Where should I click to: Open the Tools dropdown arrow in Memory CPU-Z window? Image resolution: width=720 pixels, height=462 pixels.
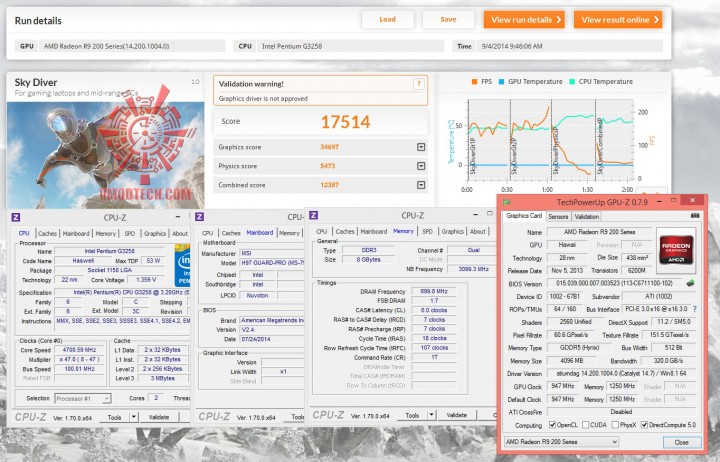click(x=431, y=415)
